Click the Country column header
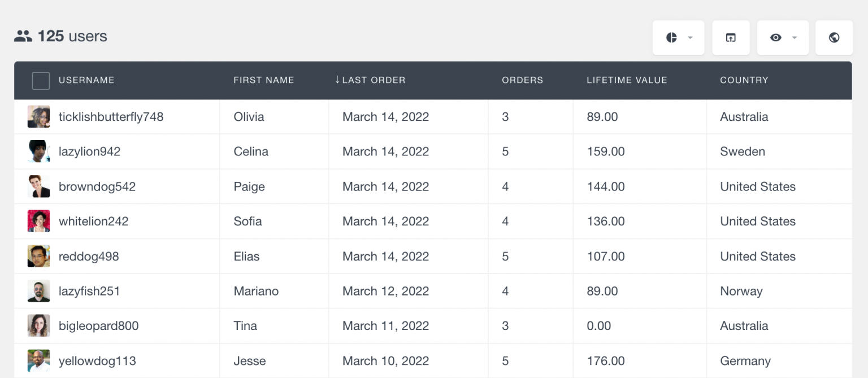The height and width of the screenshot is (378, 868). [x=744, y=80]
